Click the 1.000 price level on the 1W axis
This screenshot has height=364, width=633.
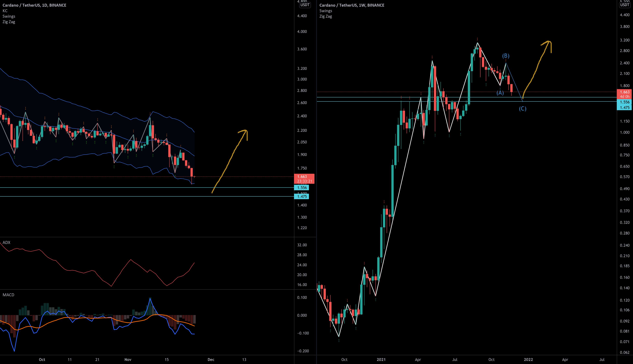625,133
